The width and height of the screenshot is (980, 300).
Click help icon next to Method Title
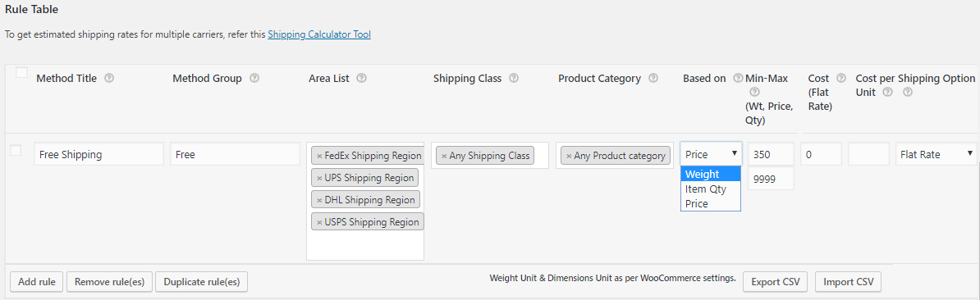tap(109, 79)
